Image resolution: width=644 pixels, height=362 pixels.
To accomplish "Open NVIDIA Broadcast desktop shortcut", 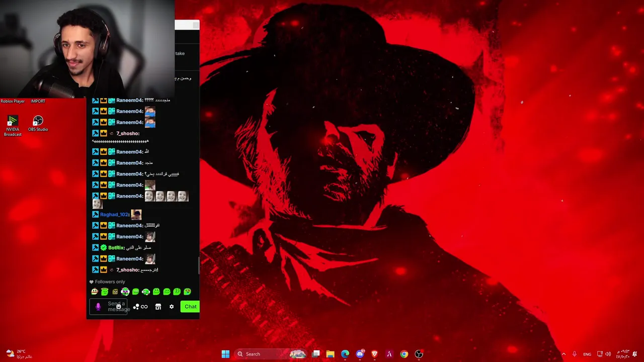I will point(13,126).
